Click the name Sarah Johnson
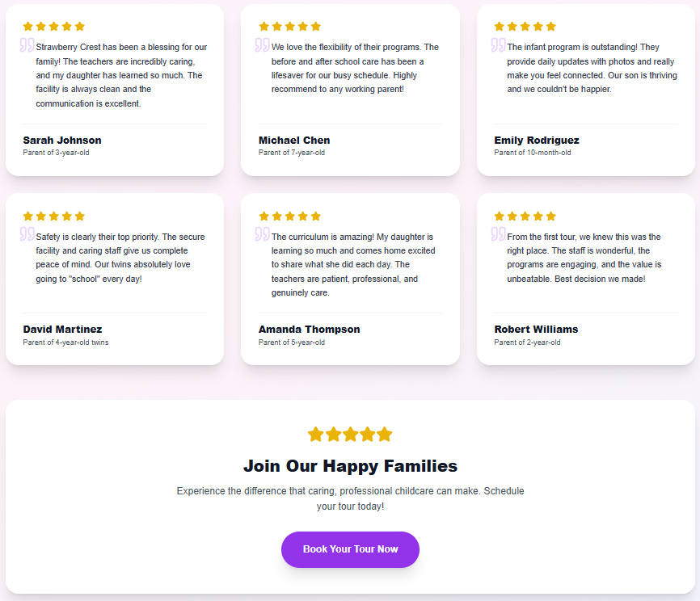This screenshot has width=700, height=601. pos(62,141)
